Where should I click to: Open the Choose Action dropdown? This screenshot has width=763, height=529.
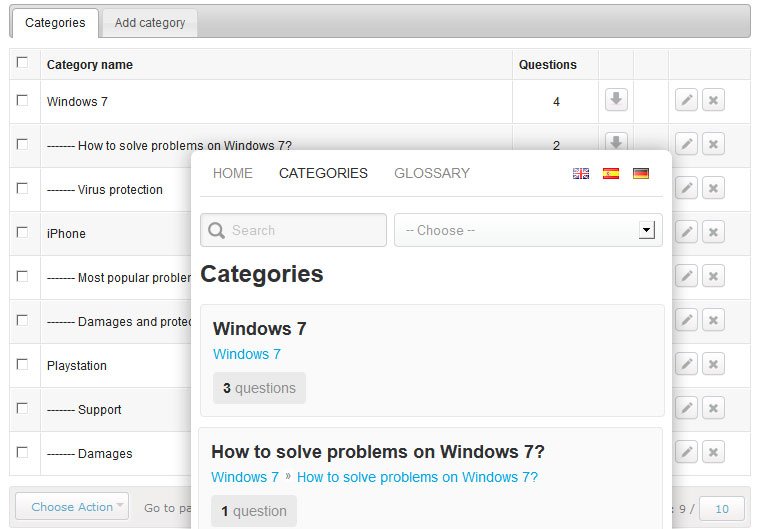[72, 507]
